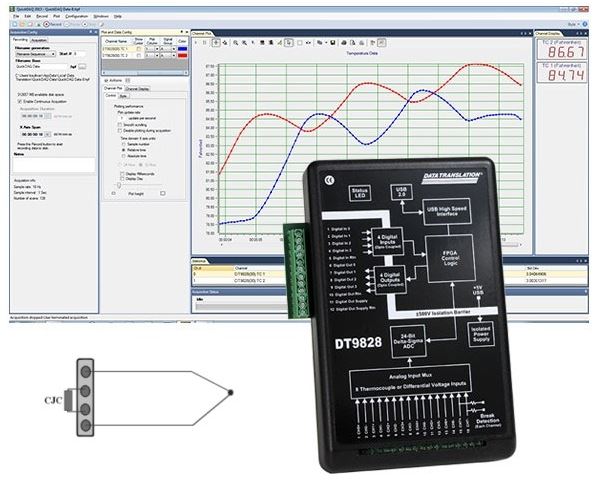Screen dimensions: 599x495
Task: Click horizontal scrollbar under channel table
Action: pyautogui.click(x=144, y=73)
